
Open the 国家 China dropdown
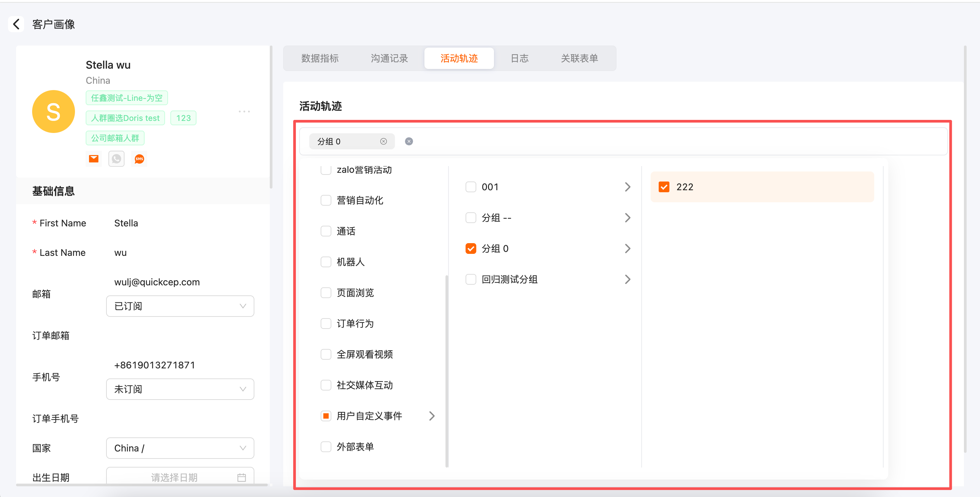[x=180, y=448]
